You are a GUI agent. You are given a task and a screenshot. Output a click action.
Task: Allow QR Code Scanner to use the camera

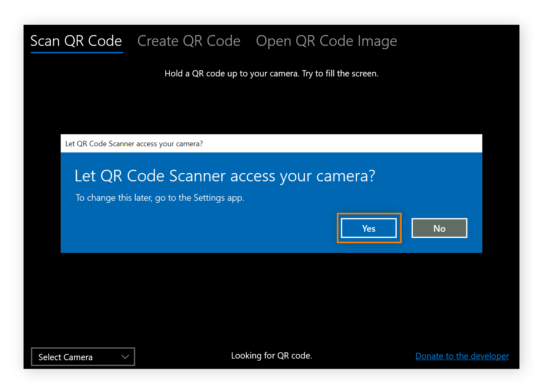pos(368,228)
